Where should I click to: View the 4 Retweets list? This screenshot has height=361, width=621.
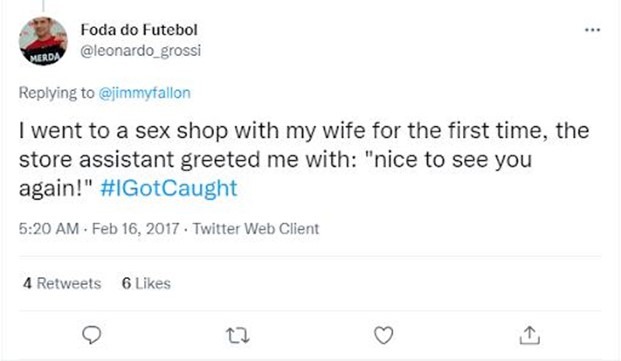(x=62, y=283)
